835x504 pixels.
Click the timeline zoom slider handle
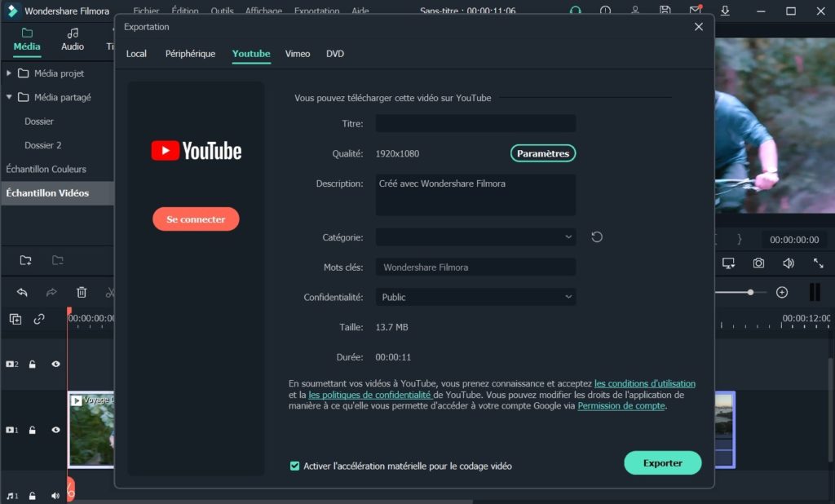tap(750, 292)
